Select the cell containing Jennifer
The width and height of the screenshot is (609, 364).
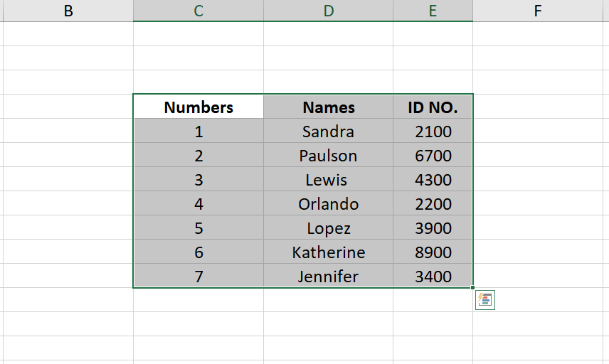tap(328, 276)
